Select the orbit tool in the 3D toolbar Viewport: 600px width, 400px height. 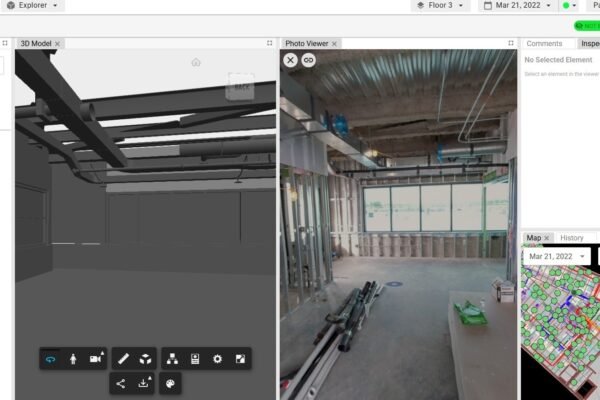coord(51,359)
